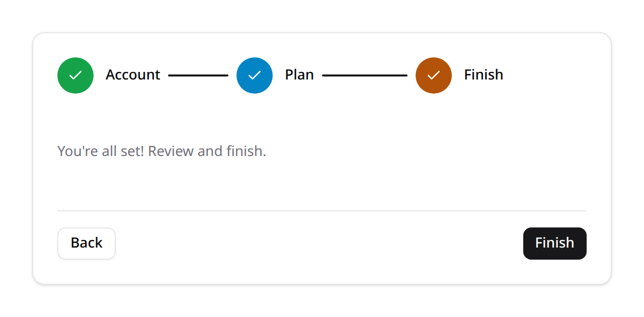
Task: Click the orange Finish step circle
Action: point(434,75)
